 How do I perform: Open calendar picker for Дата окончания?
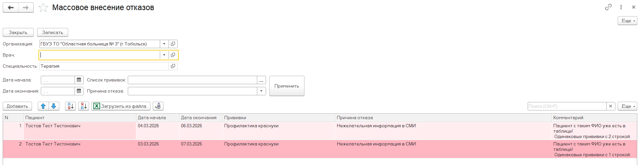79,91
